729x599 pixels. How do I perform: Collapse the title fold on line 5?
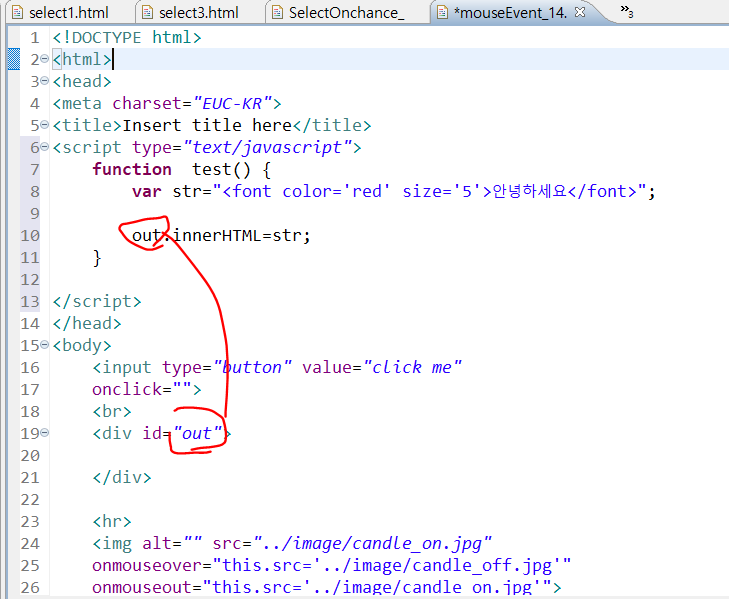[x=45, y=125]
